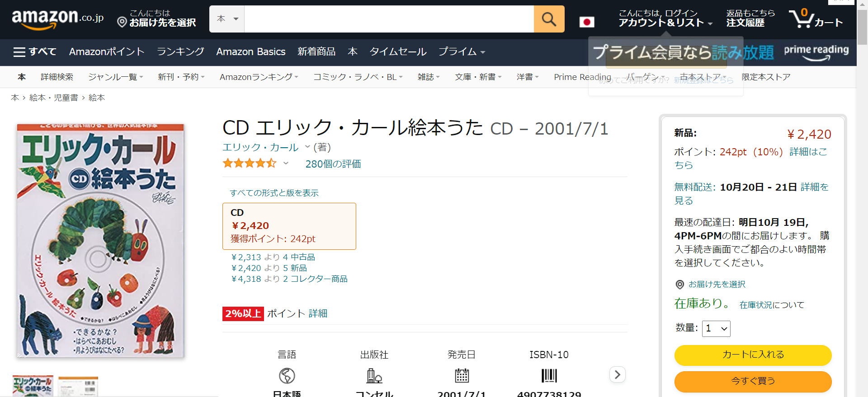Screen dimensions: 868x397
Task: Click the 出版社 building icon
Action: pos(374,375)
